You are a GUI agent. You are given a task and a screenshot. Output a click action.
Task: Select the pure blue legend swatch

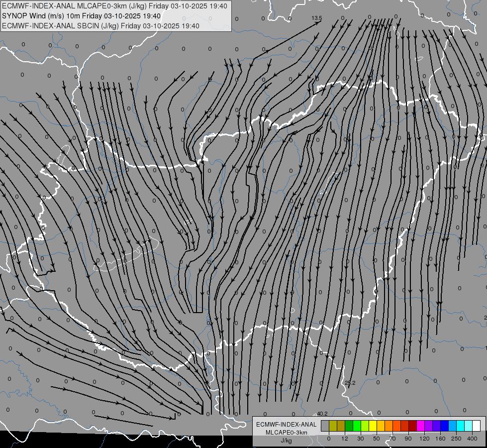pos(444,426)
